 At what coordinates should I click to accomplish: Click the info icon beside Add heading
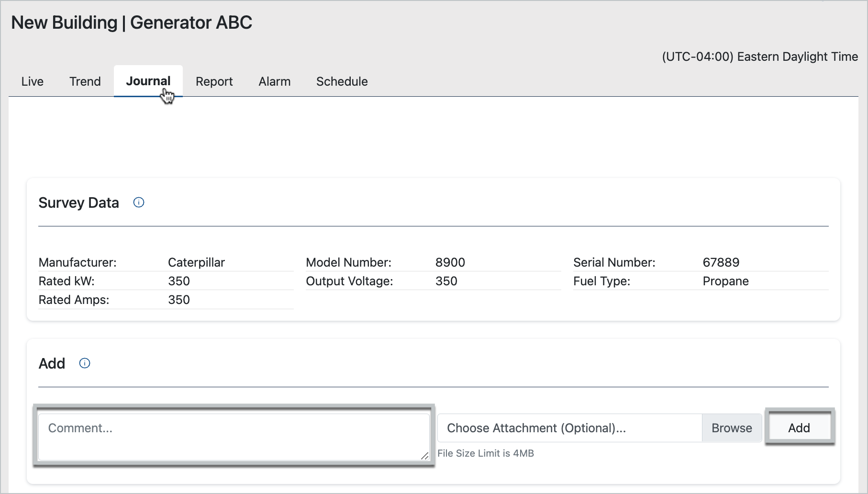[x=85, y=363]
